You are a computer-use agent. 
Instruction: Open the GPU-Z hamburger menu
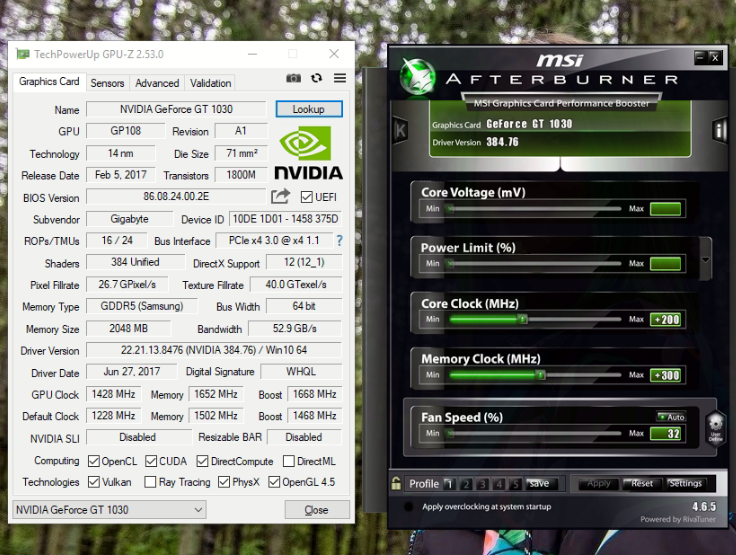(x=340, y=78)
